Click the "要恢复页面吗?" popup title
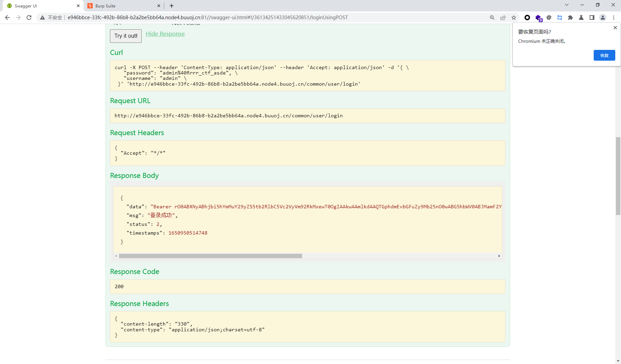The width and height of the screenshot is (621, 364). point(535,32)
